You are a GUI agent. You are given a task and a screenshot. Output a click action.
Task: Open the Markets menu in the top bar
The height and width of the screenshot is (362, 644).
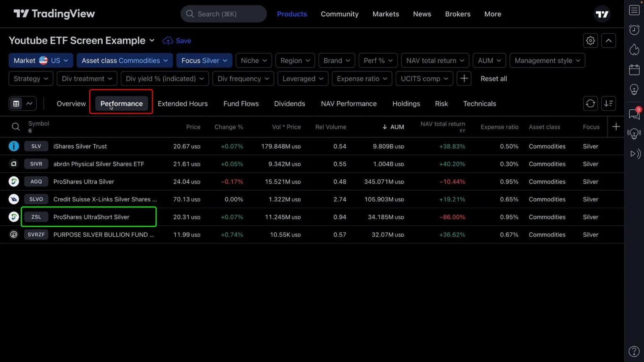pyautogui.click(x=385, y=14)
